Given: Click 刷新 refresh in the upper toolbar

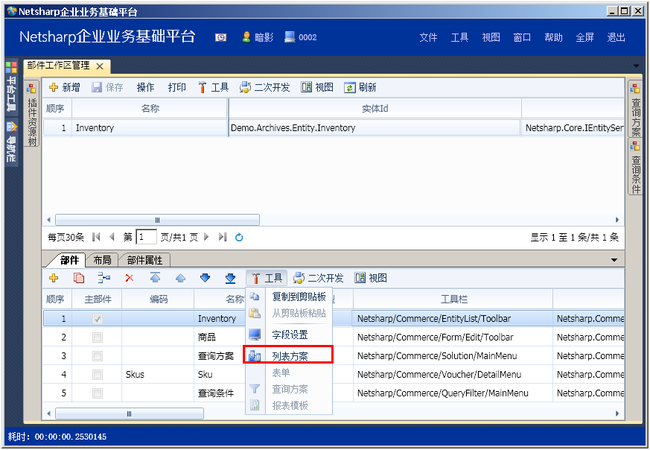Looking at the screenshot, I should coord(360,87).
